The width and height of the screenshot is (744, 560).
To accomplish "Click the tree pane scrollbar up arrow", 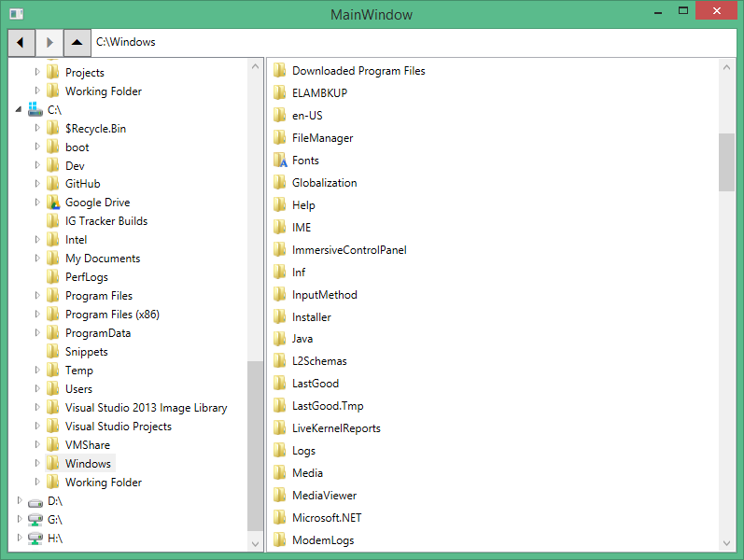I will pyautogui.click(x=255, y=66).
